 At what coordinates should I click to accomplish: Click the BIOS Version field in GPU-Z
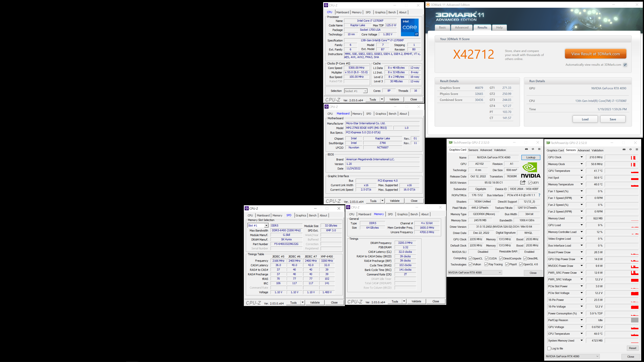(x=494, y=183)
